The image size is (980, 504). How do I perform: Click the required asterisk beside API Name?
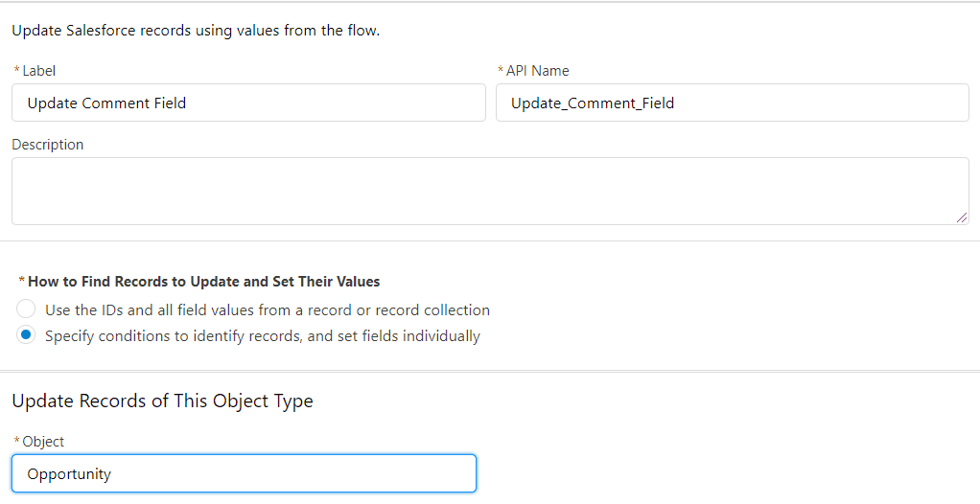click(501, 69)
